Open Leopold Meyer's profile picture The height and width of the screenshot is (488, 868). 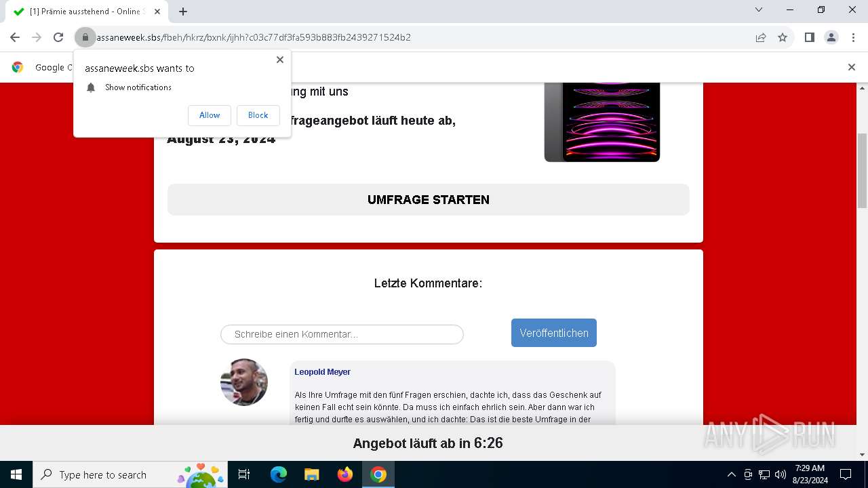tap(244, 382)
